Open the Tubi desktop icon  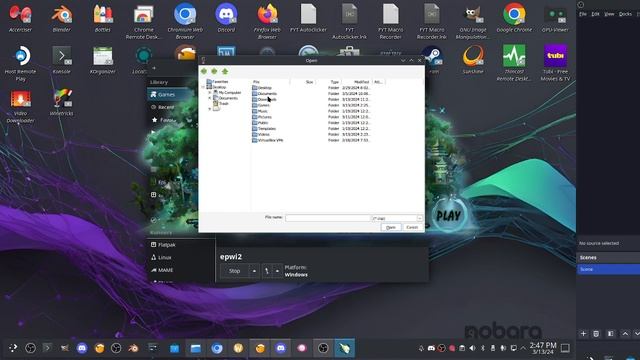coord(555,63)
